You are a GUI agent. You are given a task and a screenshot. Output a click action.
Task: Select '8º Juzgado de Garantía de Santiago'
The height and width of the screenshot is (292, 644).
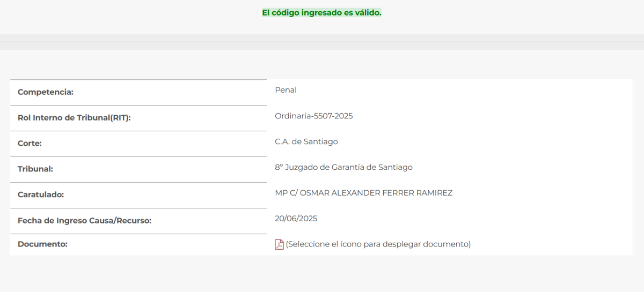point(343,167)
